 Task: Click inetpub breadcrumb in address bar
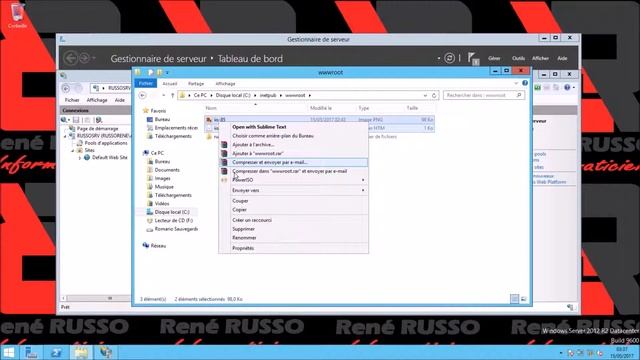[x=268, y=95]
